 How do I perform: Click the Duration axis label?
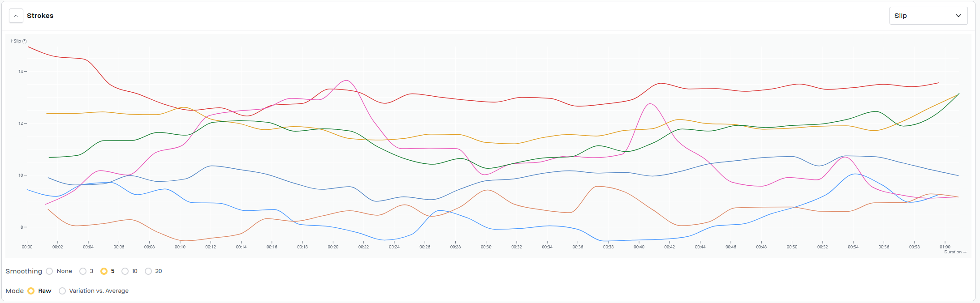[x=955, y=252]
